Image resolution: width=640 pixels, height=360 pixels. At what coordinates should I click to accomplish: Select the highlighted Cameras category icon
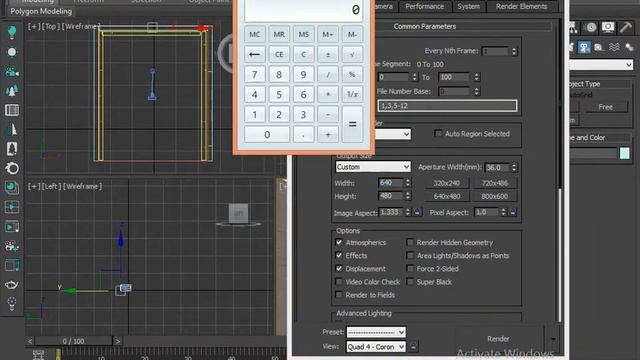[x=584, y=47]
